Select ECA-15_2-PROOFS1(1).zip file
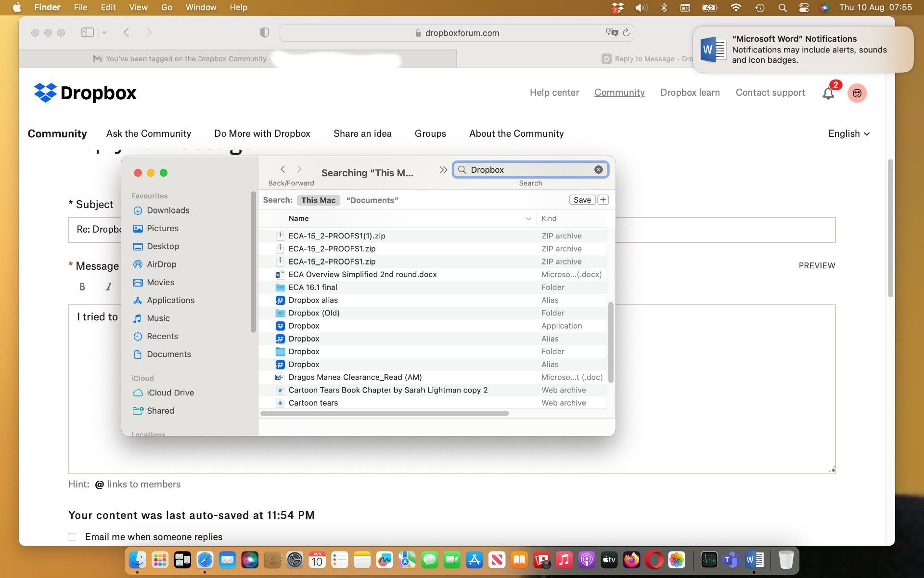 coord(432,236)
